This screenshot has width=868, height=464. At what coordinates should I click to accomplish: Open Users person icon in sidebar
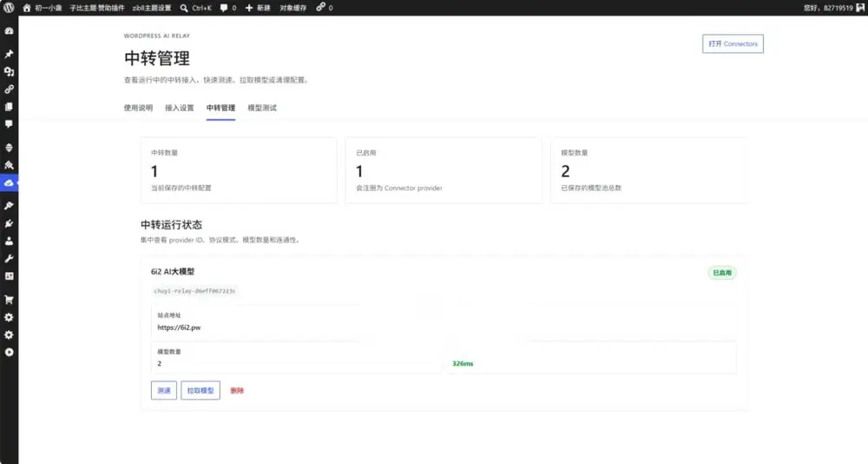point(9,242)
